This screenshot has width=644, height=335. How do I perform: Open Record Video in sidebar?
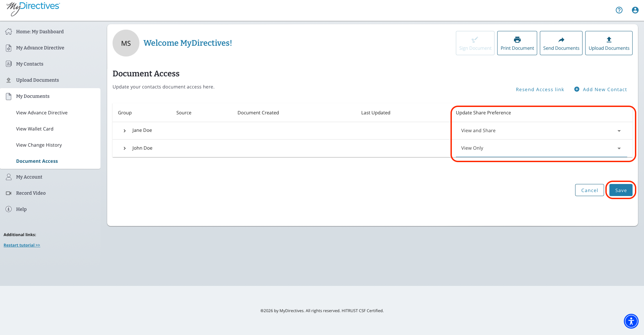tap(31, 193)
